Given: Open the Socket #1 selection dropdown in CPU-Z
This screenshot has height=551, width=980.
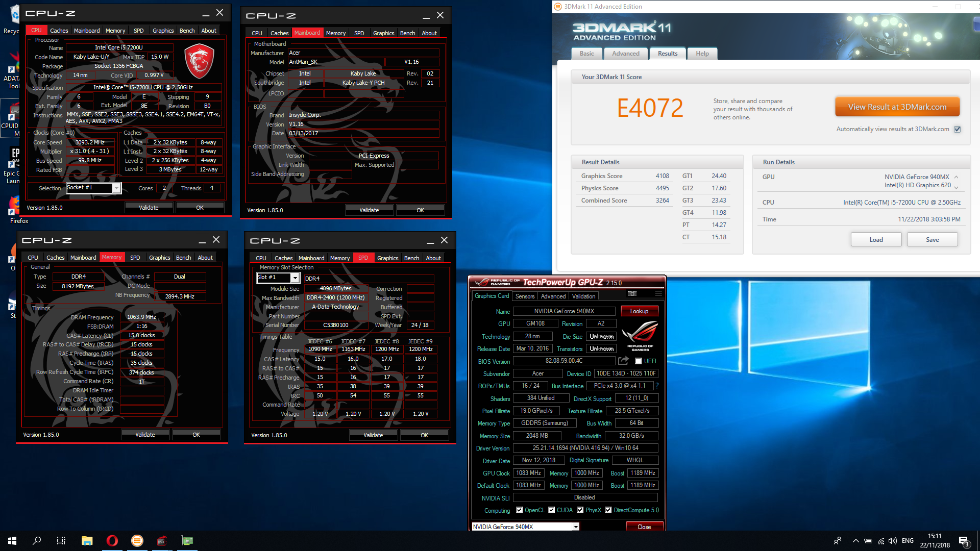Looking at the screenshot, I should tap(116, 188).
